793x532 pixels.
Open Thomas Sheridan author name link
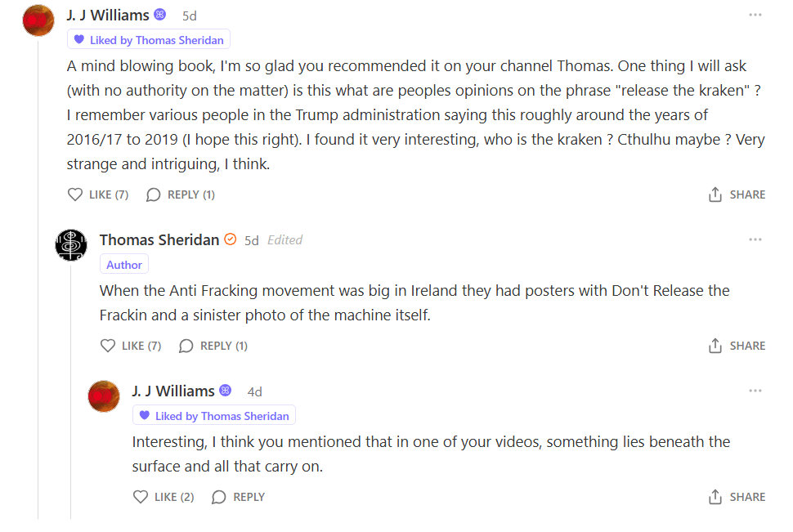pyautogui.click(x=159, y=239)
